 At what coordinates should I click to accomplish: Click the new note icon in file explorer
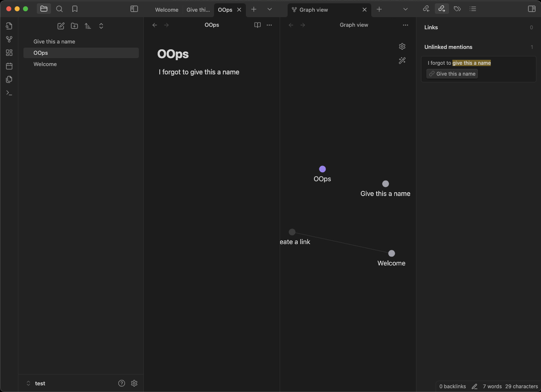click(61, 26)
